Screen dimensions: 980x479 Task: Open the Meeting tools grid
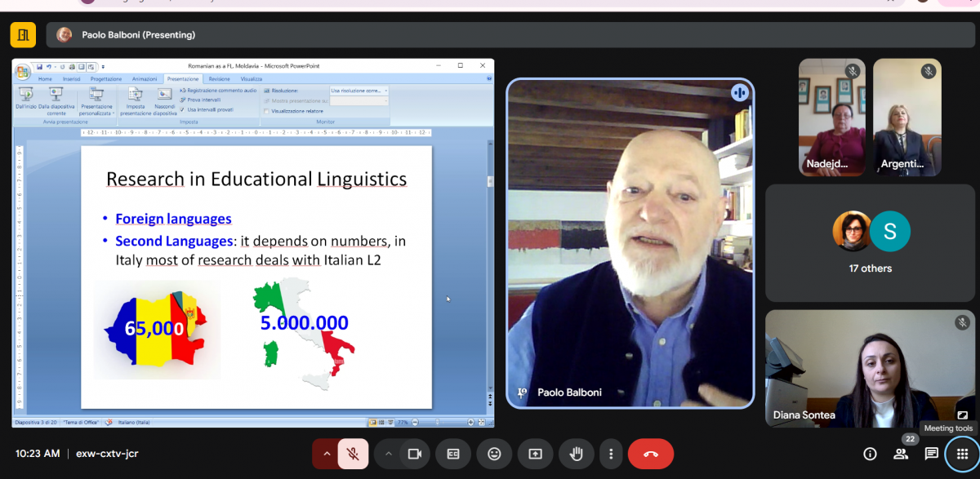point(962,454)
